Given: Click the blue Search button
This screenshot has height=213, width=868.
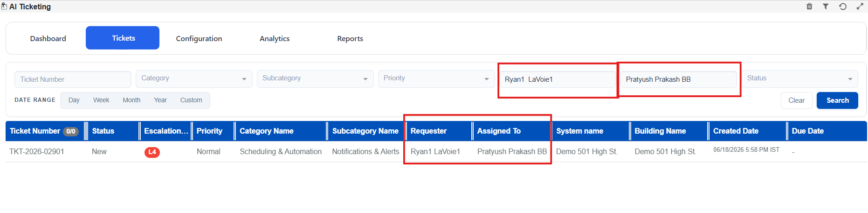Looking at the screenshot, I should pyautogui.click(x=837, y=100).
